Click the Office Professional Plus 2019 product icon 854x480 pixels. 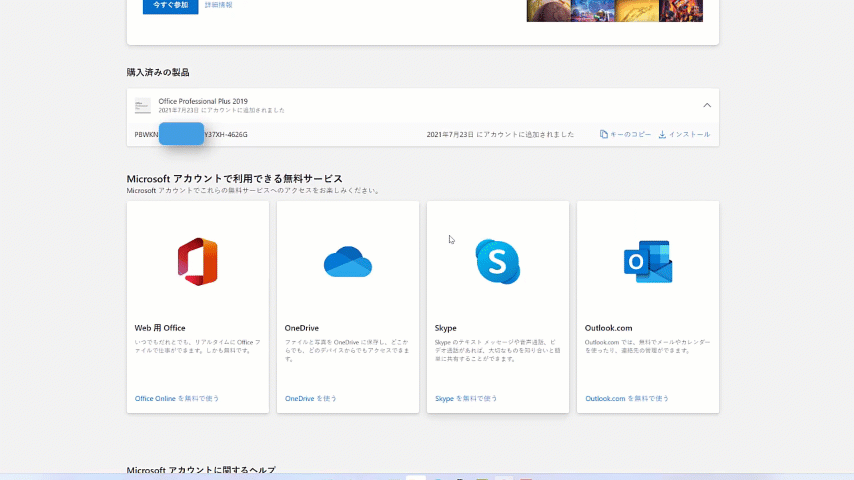(x=143, y=105)
